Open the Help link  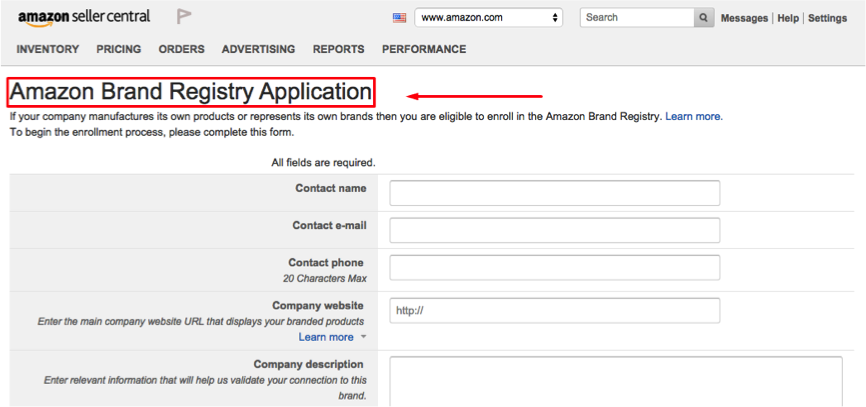(x=788, y=18)
